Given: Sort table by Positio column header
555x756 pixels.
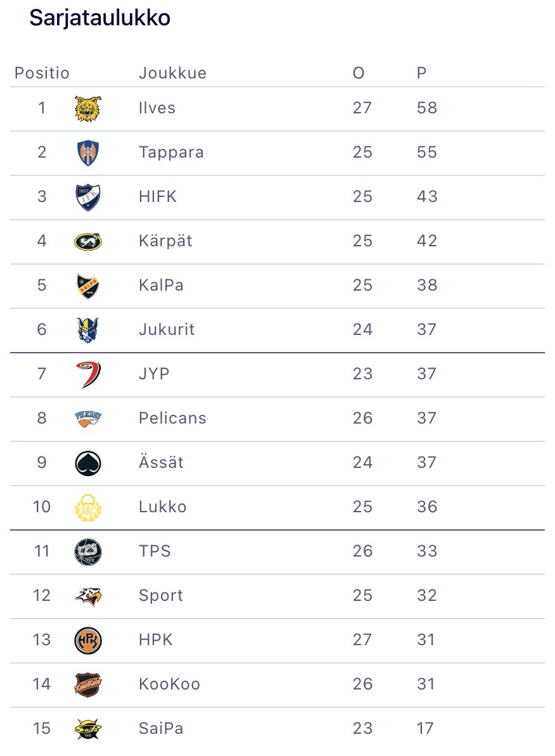Looking at the screenshot, I should point(42,73).
